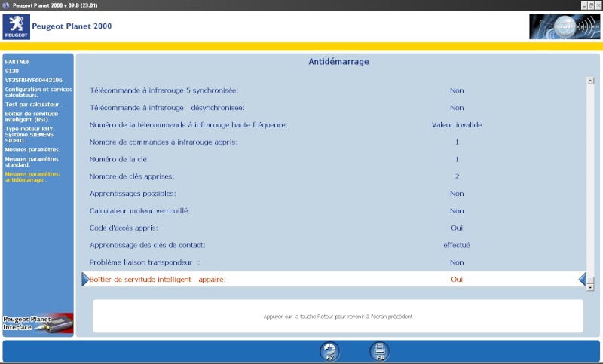The height and width of the screenshot is (364, 603).
Task: Click highlighted row Boîtier de servitude intelligent appairé
Action: tap(334, 279)
